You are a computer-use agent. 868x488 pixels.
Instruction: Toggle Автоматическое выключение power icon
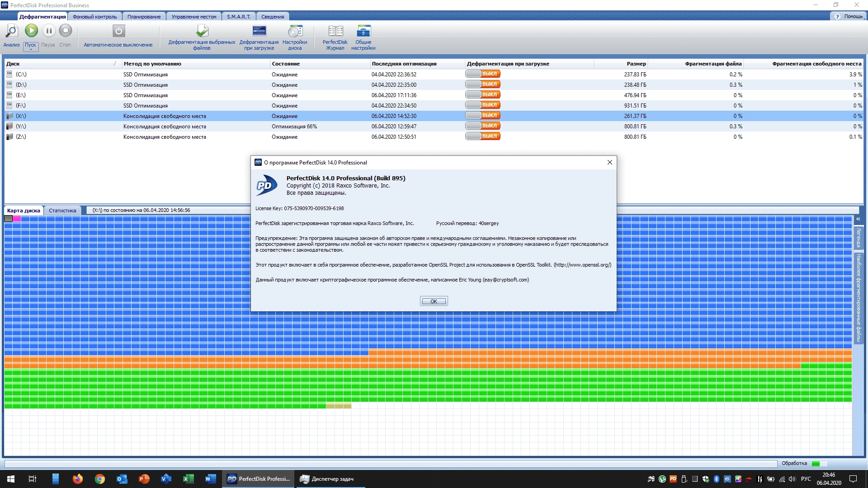coord(118,31)
